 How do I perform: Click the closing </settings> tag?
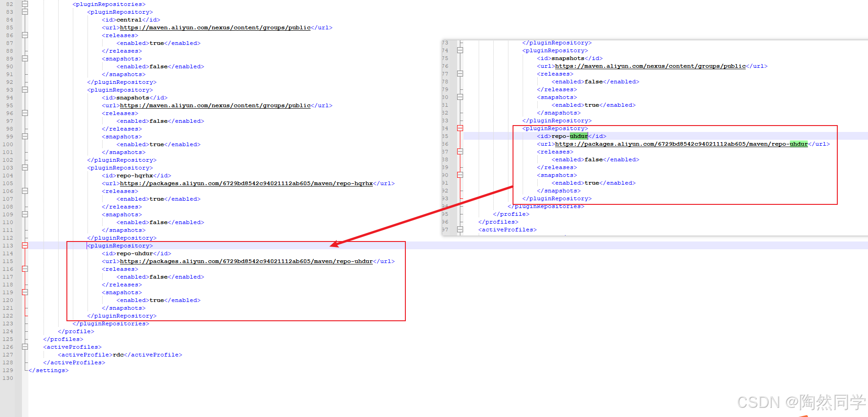(x=49, y=370)
